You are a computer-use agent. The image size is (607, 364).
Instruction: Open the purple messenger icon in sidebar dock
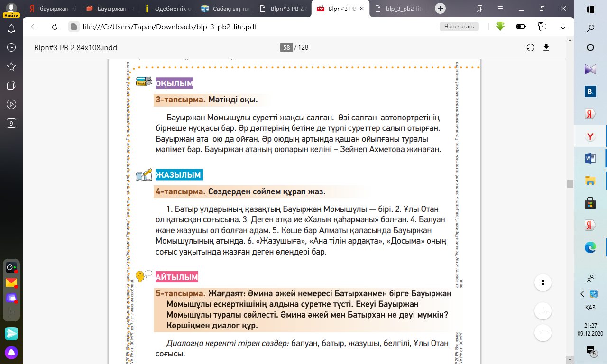(x=11, y=298)
